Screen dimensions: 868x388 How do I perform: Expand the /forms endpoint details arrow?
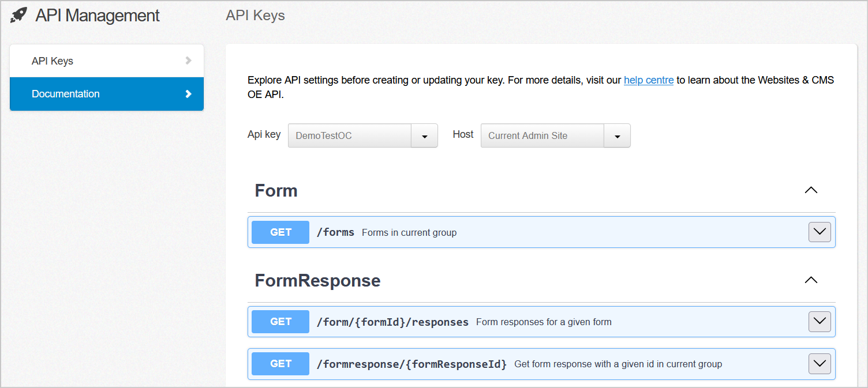pos(820,232)
